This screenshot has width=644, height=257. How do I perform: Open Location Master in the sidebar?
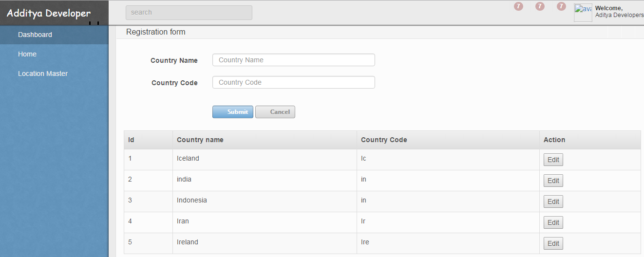(x=43, y=73)
